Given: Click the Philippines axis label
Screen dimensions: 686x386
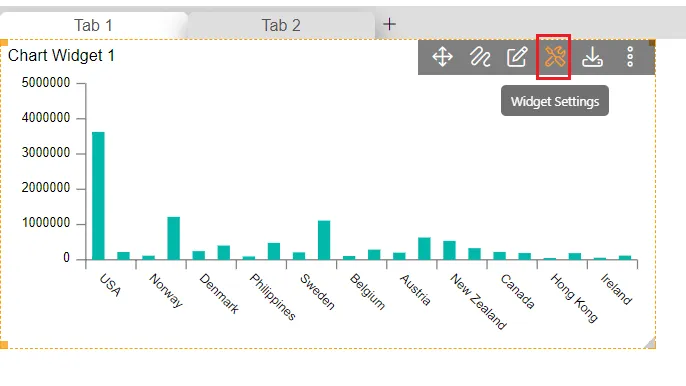Looking at the screenshot, I should coord(273,297).
